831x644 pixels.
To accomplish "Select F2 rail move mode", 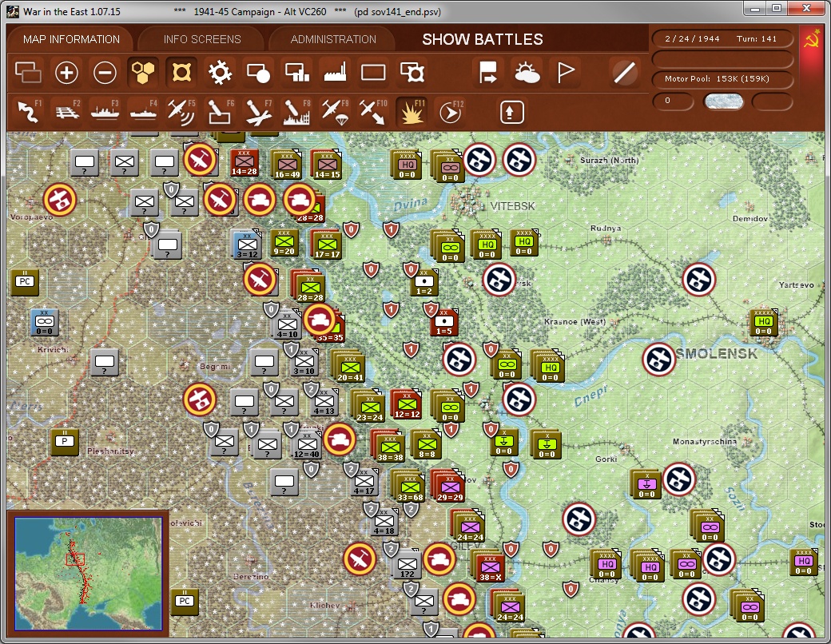I will pyautogui.click(x=67, y=111).
